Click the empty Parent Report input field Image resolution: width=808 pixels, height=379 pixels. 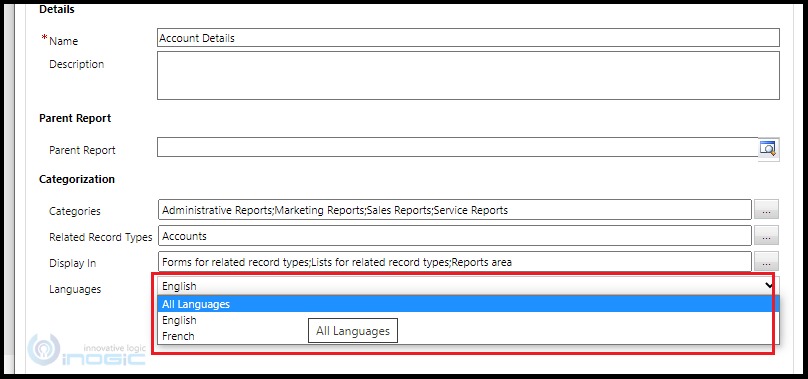click(x=458, y=147)
